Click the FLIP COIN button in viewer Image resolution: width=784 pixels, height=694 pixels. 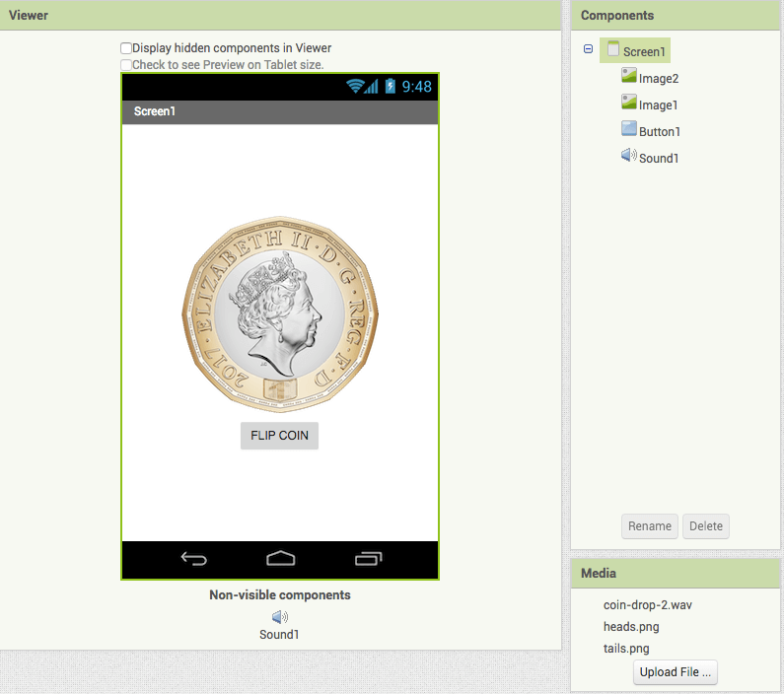coord(279,436)
